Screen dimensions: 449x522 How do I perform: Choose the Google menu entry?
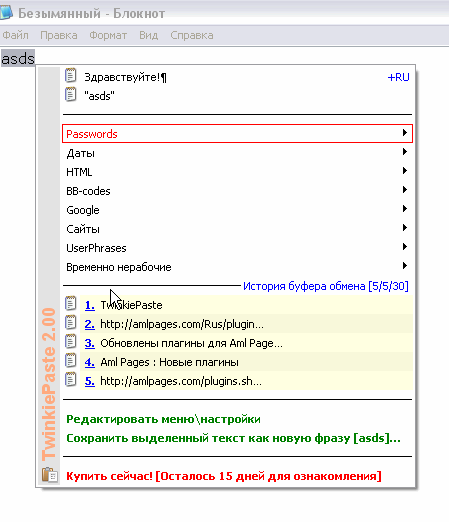[237, 210]
